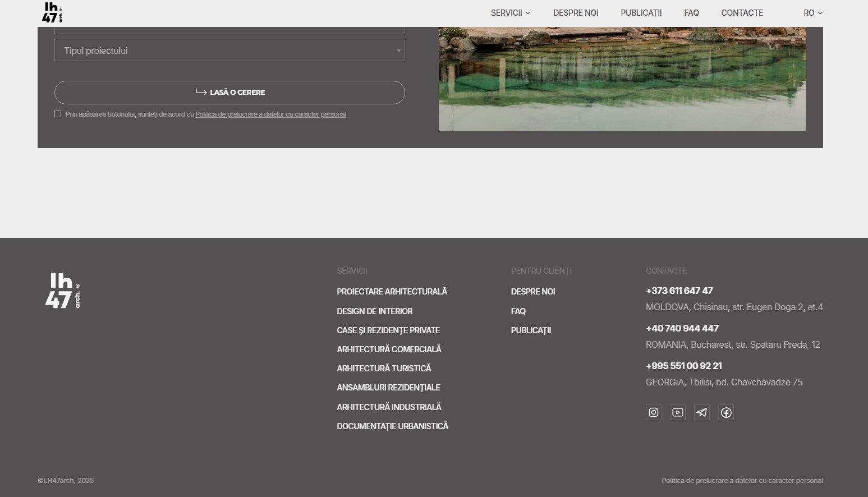Open CASE ȘI REZIDENȚE PRIVATE footer link

388,330
